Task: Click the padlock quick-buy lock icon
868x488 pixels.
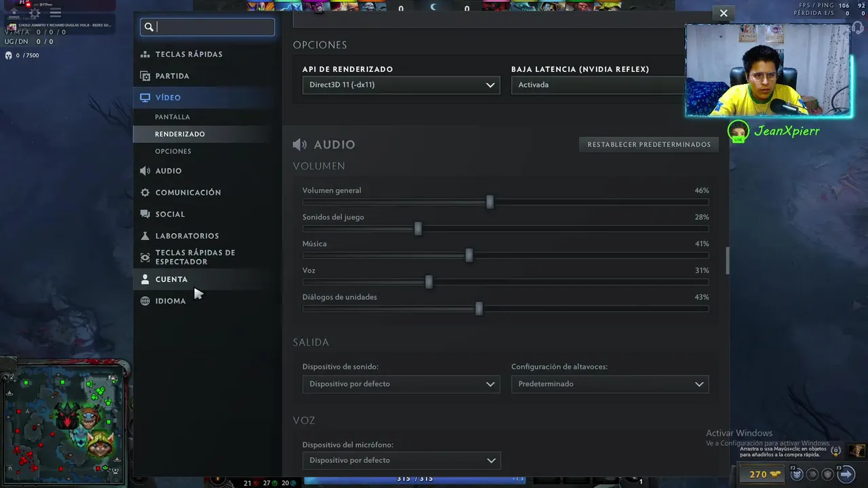Action: point(836,450)
